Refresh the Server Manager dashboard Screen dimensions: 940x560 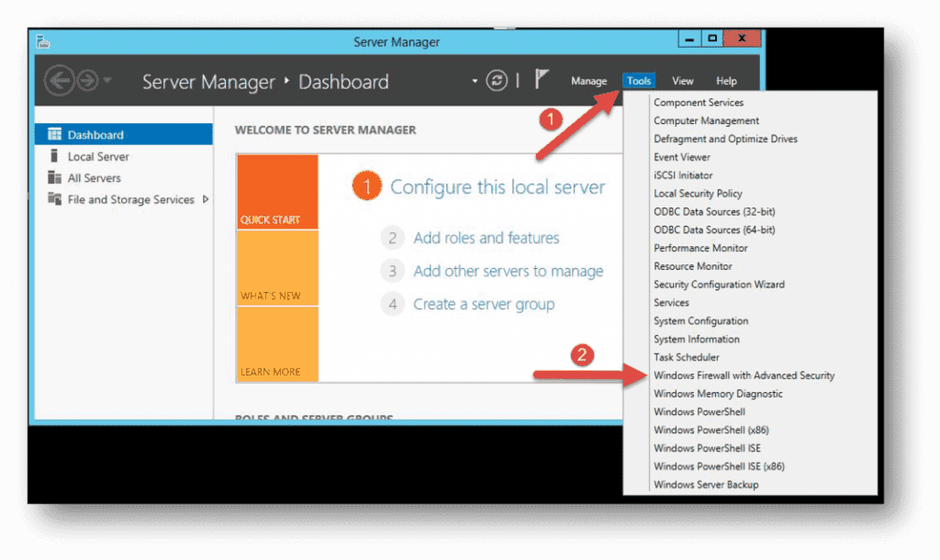(x=497, y=81)
